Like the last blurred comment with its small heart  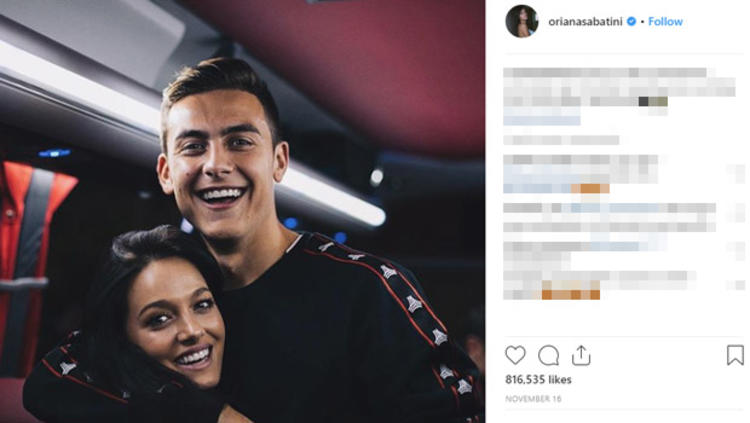tap(737, 285)
